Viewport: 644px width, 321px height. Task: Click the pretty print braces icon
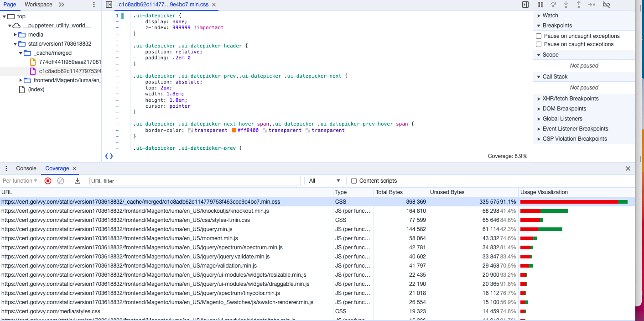tap(109, 156)
